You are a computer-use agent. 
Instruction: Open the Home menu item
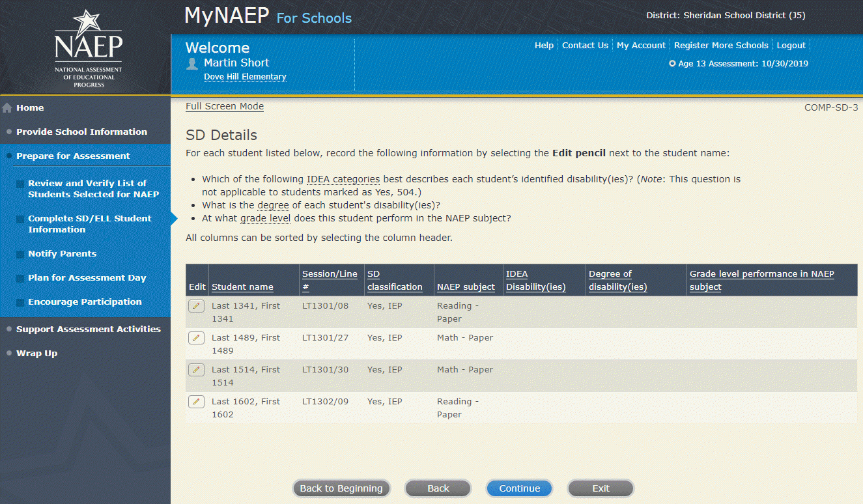[30, 108]
